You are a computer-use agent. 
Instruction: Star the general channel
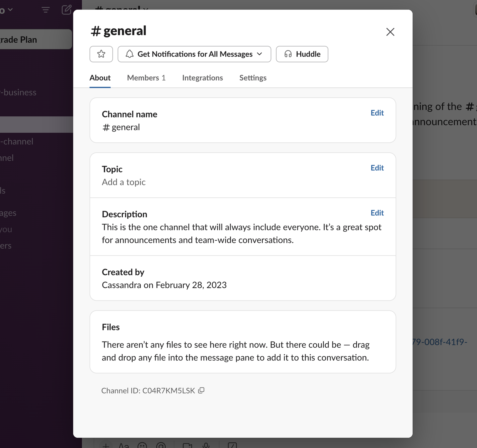(x=101, y=54)
